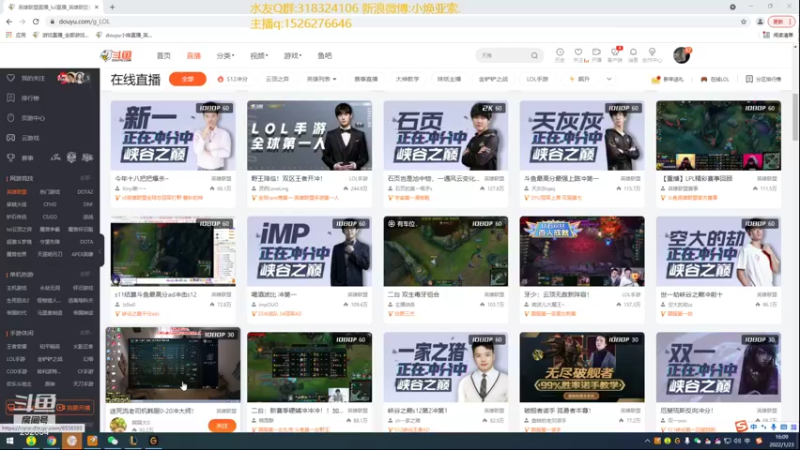This screenshot has height=450, width=800.
Task: Open WeChat from the taskbar
Action: 113,441
